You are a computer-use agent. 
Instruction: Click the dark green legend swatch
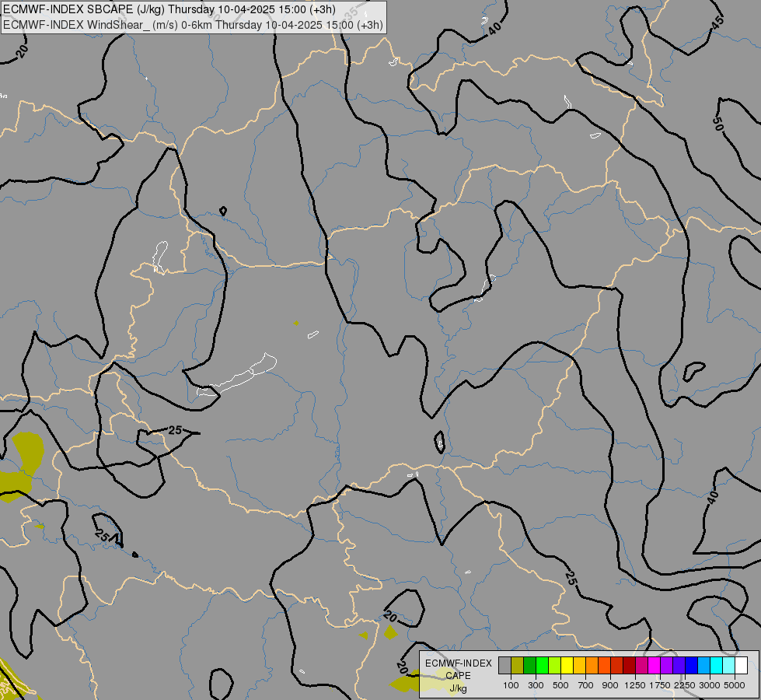(530, 666)
